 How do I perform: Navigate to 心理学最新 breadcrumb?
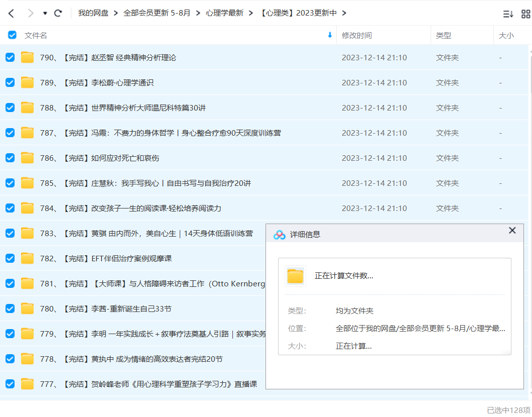click(x=224, y=13)
